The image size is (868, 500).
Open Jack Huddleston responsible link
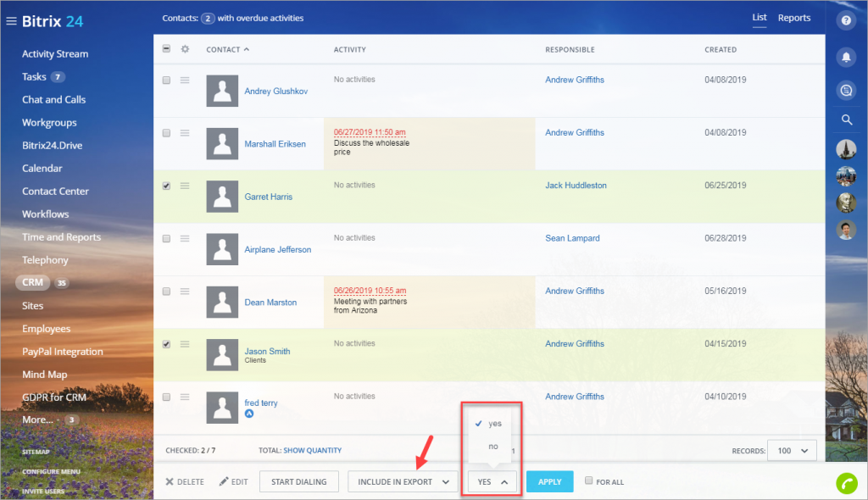click(576, 186)
